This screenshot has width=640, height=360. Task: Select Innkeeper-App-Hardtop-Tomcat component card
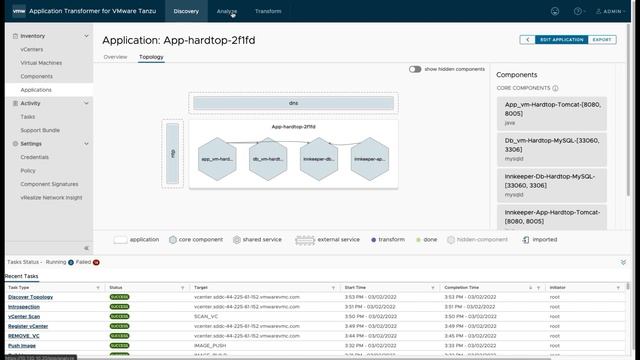tap(552, 218)
